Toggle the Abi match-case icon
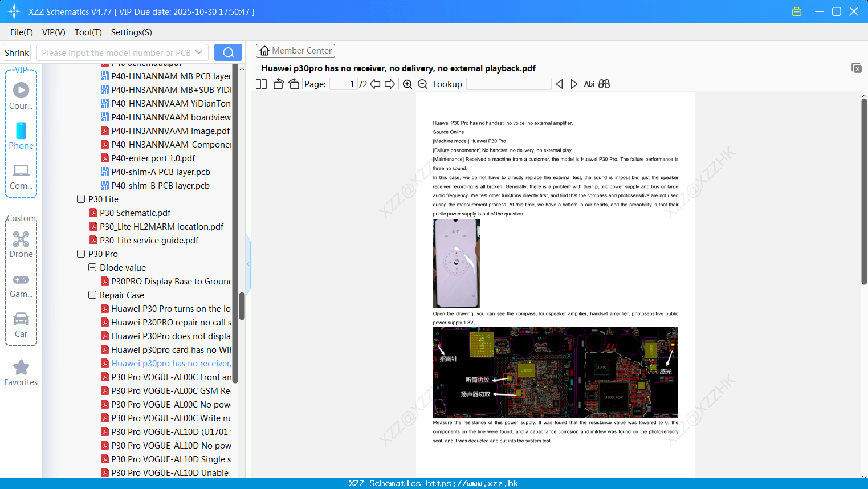The height and width of the screenshot is (489, 868). tap(589, 84)
